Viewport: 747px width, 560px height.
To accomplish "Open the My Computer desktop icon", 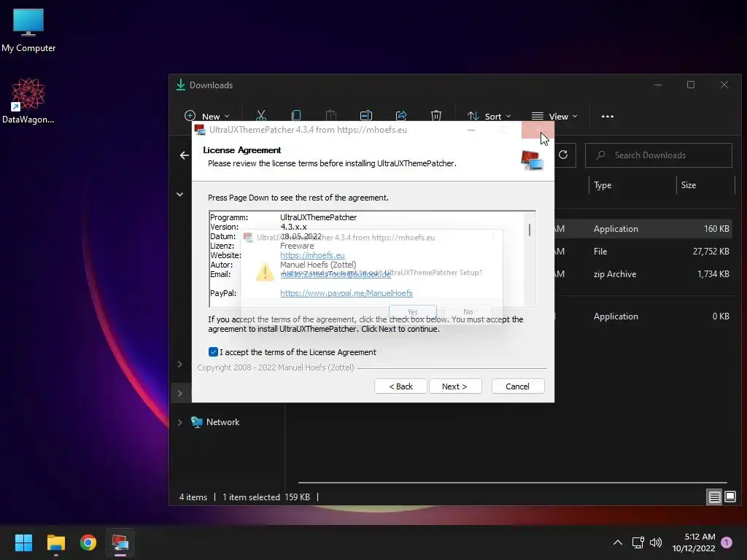I will click(28, 31).
